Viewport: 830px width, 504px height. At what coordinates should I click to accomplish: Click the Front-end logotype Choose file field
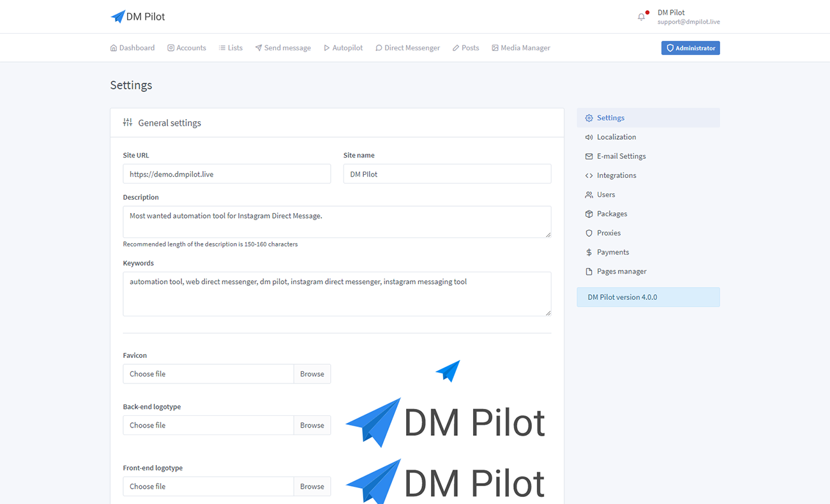208,486
